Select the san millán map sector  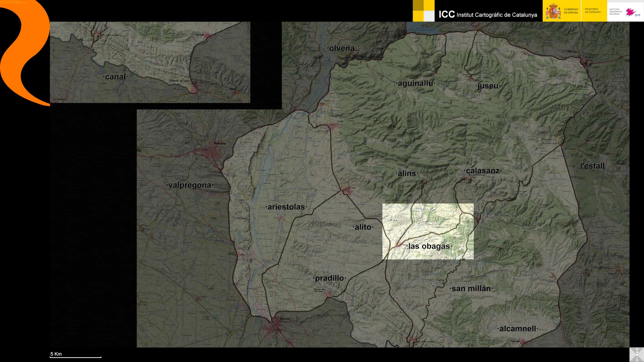click(x=471, y=289)
